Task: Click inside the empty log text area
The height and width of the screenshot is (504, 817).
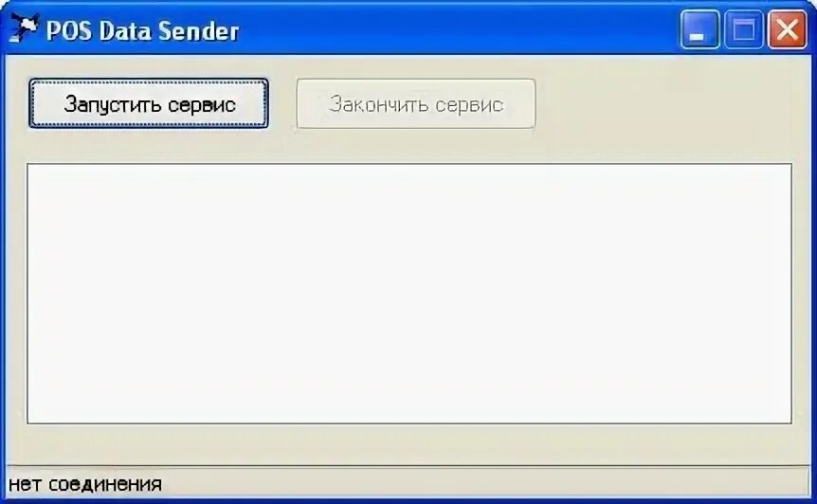Action: 409,294
